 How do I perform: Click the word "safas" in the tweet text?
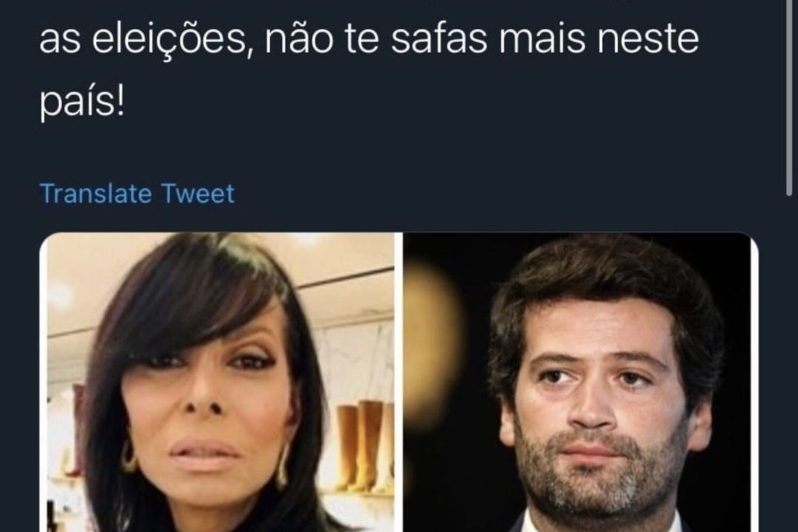point(439,40)
